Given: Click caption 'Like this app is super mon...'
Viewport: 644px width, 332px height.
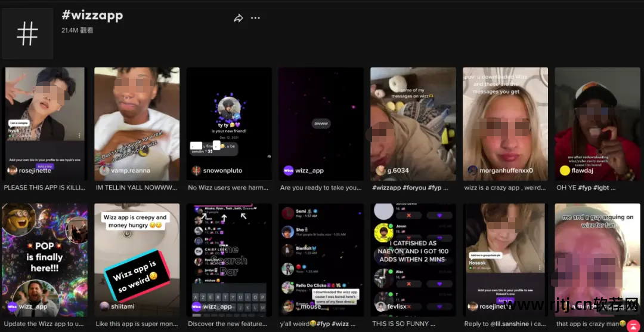Looking at the screenshot, I should coord(137,324).
